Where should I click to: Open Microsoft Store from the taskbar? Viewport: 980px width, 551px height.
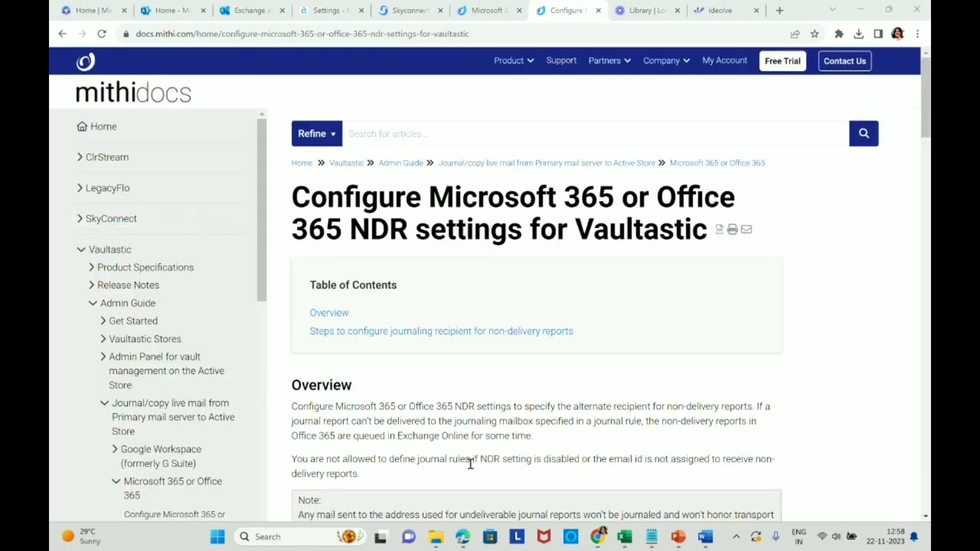pos(490,536)
